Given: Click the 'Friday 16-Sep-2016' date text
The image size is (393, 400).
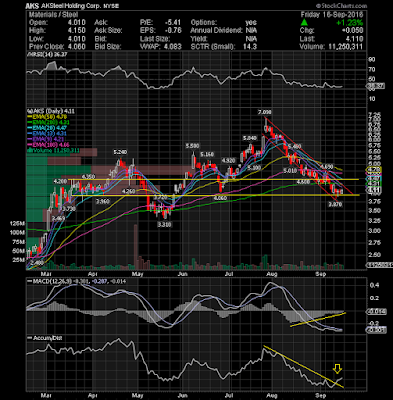Looking at the screenshot, I should tap(331, 15).
